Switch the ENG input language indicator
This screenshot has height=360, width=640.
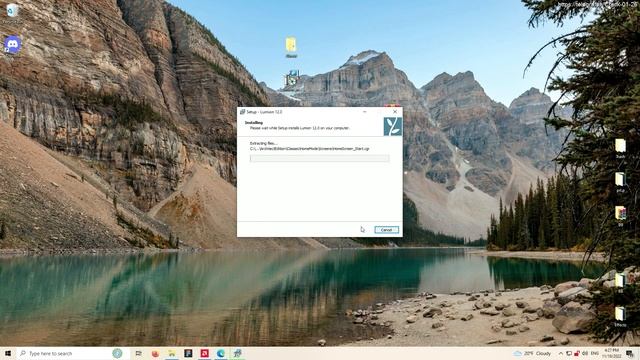pyautogui.click(x=595, y=353)
